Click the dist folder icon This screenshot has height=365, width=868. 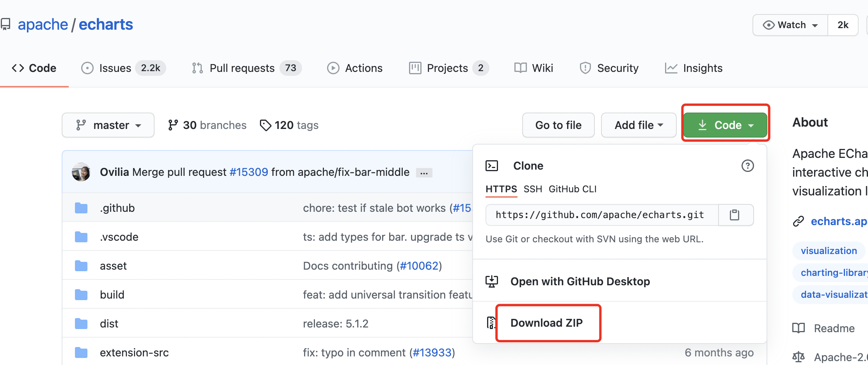tap(81, 324)
